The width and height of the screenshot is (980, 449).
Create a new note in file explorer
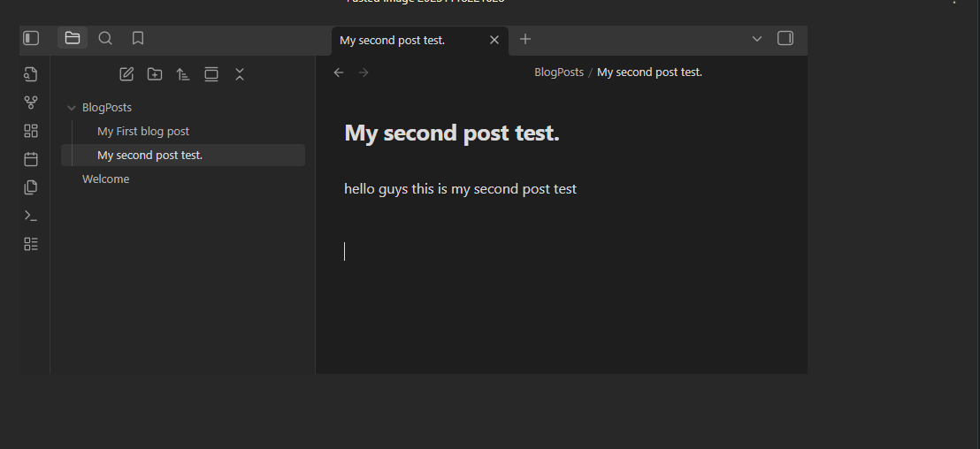[126, 74]
